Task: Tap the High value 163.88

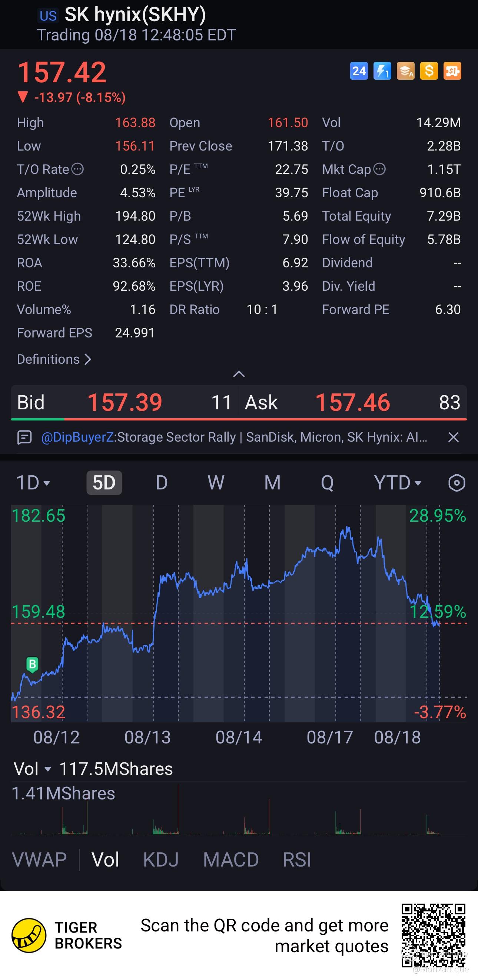Action: point(135,122)
